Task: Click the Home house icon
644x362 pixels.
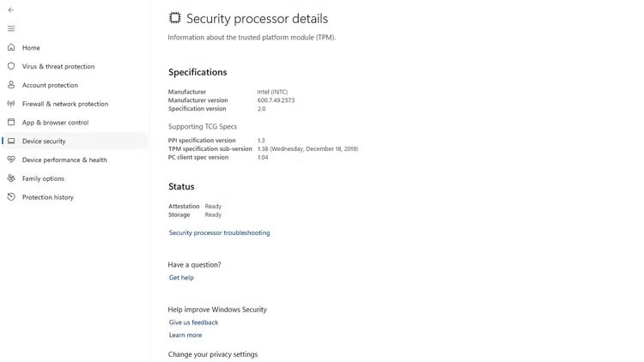Action: coord(11,48)
